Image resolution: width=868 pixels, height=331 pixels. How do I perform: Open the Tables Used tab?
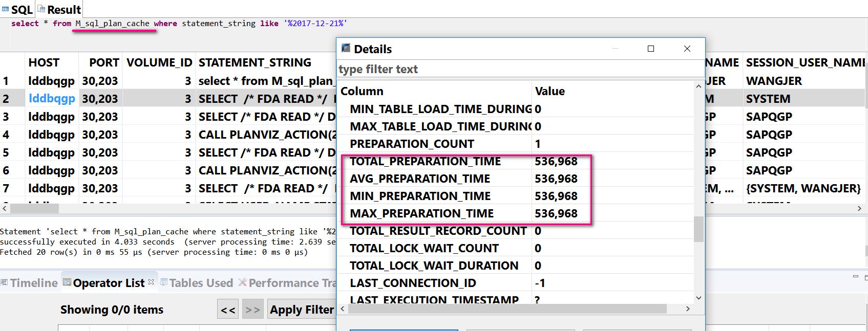[197, 283]
